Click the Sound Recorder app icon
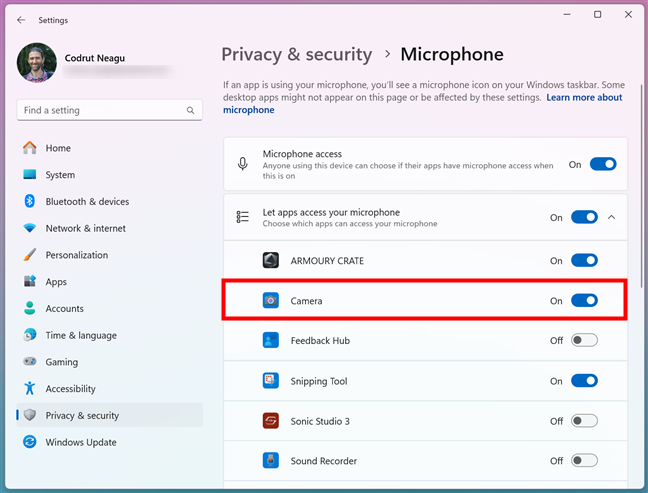Image resolution: width=648 pixels, height=493 pixels. [271, 460]
